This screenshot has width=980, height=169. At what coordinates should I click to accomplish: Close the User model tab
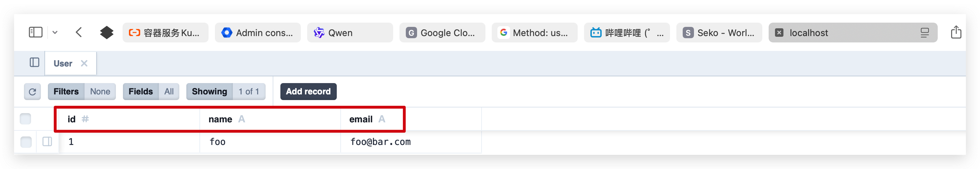[x=84, y=63]
